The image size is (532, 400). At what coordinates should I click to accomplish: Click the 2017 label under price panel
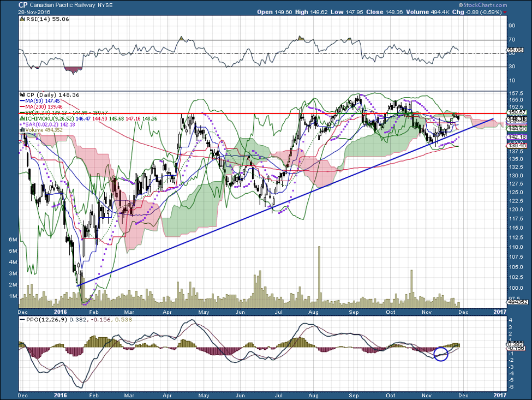pyautogui.click(x=500, y=312)
